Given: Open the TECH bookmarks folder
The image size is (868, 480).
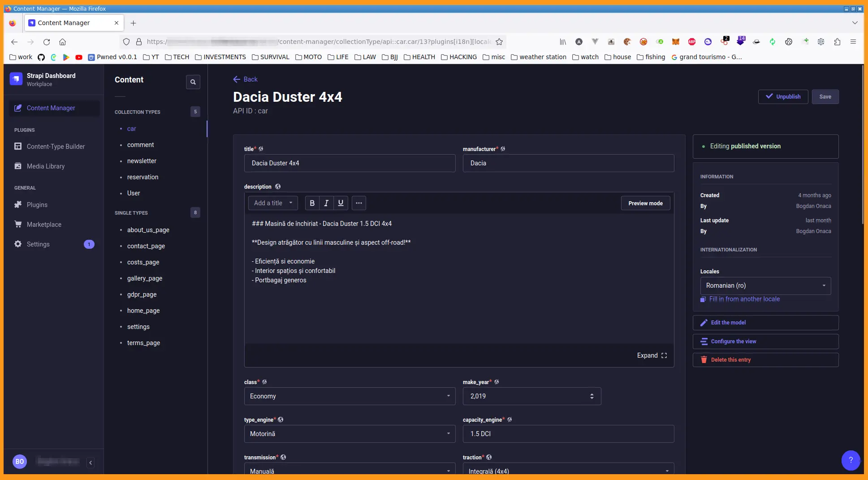Looking at the screenshot, I should click(177, 57).
